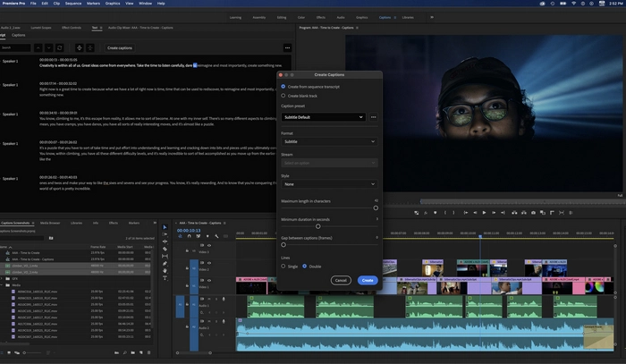This screenshot has width=626, height=364.
Task: Select the 'AAA - Time to Create - Captions' sequence
Action: coord(34,258)
